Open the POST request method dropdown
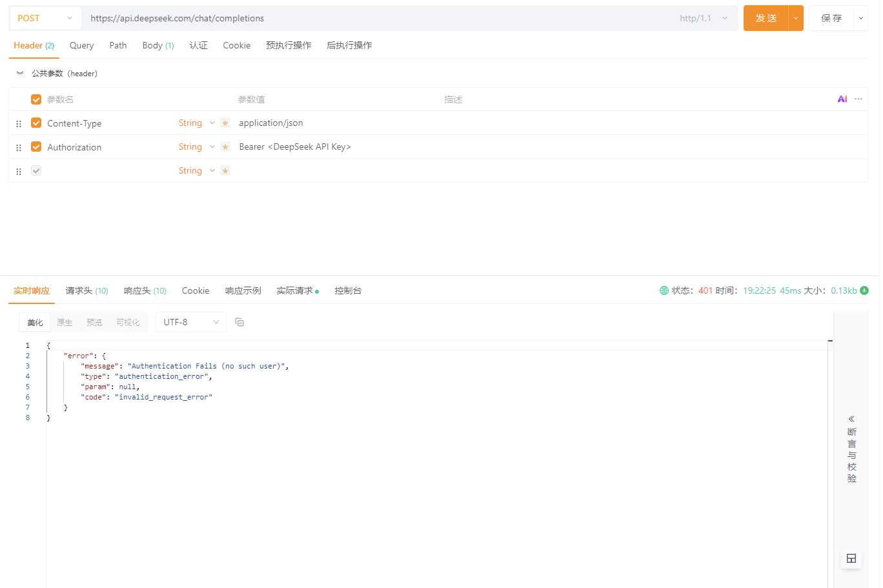The height and width of the screenshot is (588, 883). pyautogui.click(x=45, y=18)
